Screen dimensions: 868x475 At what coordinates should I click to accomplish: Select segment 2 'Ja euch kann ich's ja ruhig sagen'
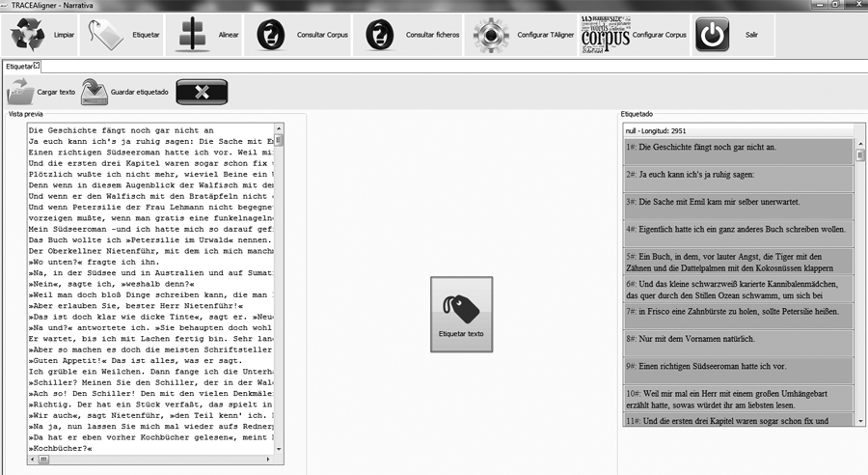738,179
